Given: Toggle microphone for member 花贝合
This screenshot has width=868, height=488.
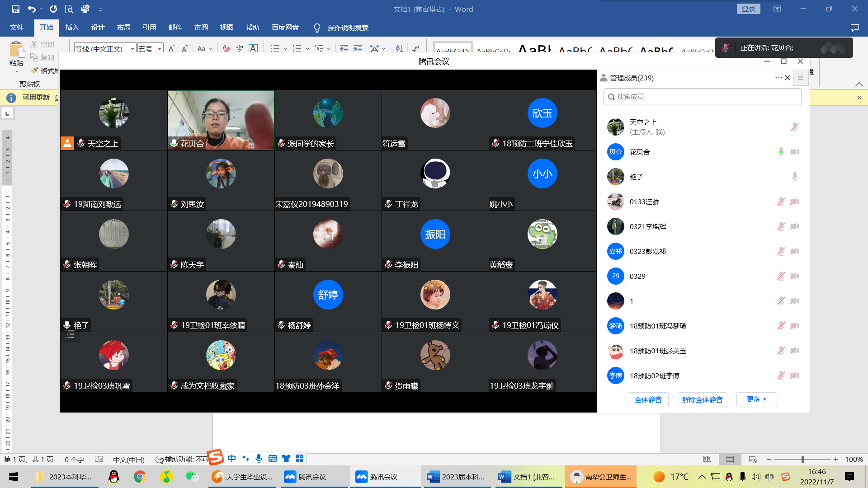Looking at the screenshot, I should click(x=781, y=152).
